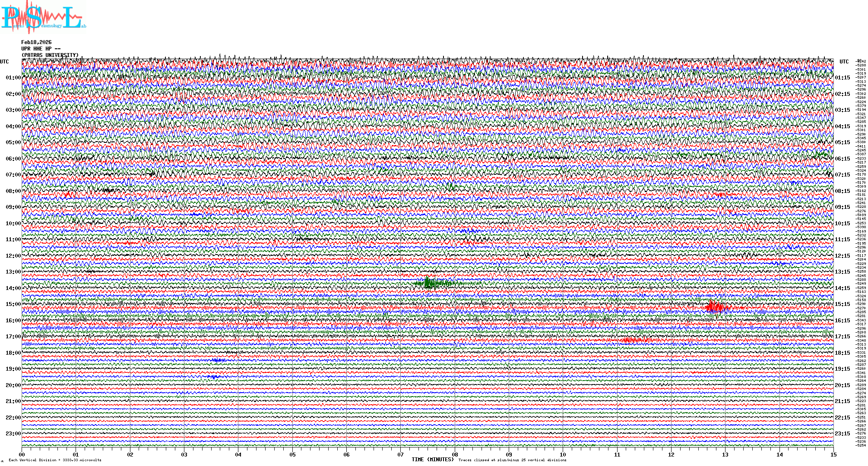Click the traces clipped footnote text
This screenshot has width=868, height=466.
click(x=512, y=460)
